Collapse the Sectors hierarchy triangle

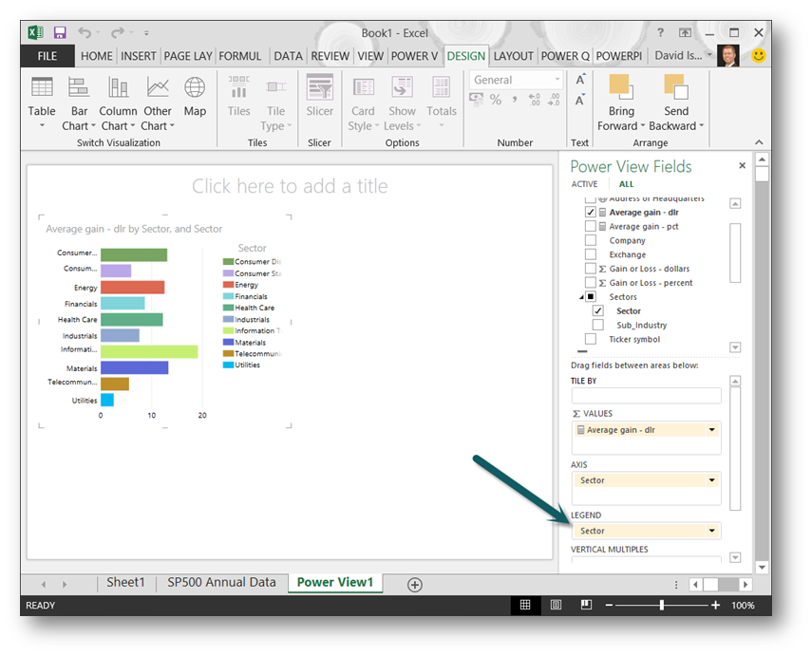point(581,297)
